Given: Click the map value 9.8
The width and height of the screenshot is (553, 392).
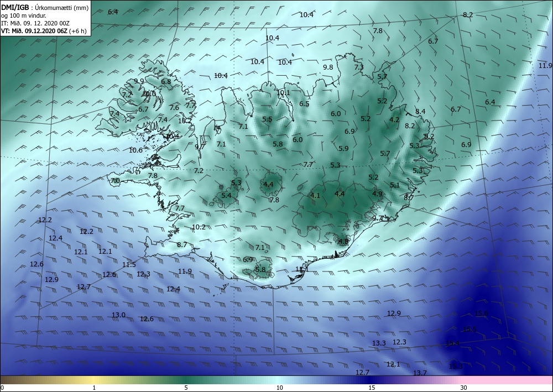Looking at the screenshot, I should point(328,67).
